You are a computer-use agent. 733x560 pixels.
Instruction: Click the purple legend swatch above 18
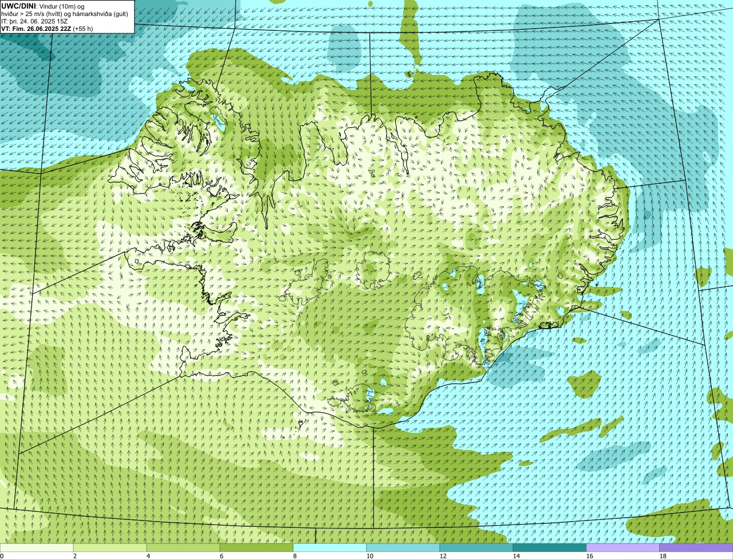pos(696,547)
